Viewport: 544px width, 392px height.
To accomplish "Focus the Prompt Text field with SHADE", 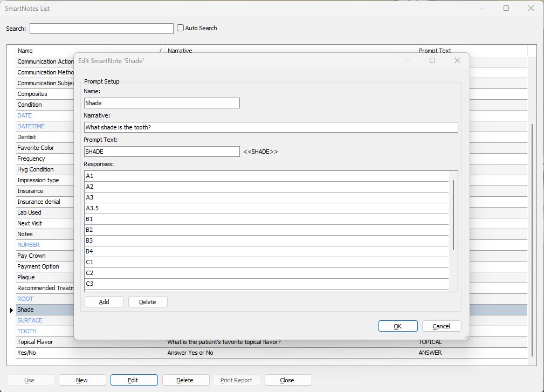I will click(x=162, y=152).
